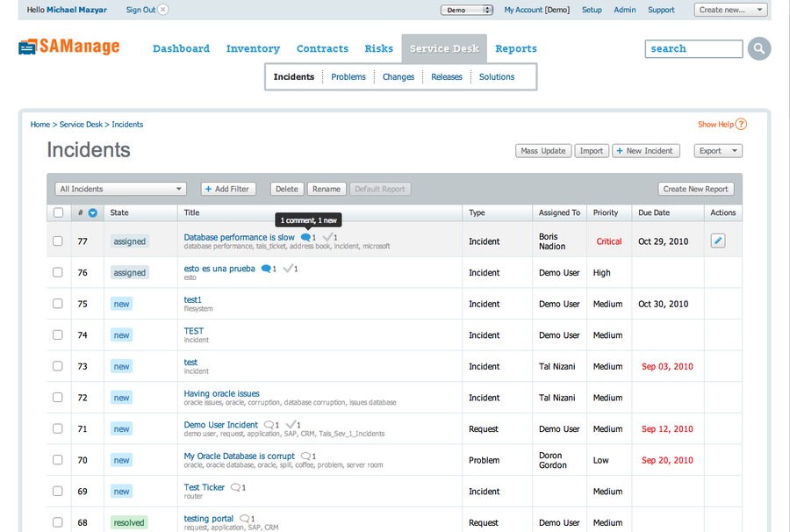Open the Reports tab
The image size is (790, 532).
click(516, 48)
